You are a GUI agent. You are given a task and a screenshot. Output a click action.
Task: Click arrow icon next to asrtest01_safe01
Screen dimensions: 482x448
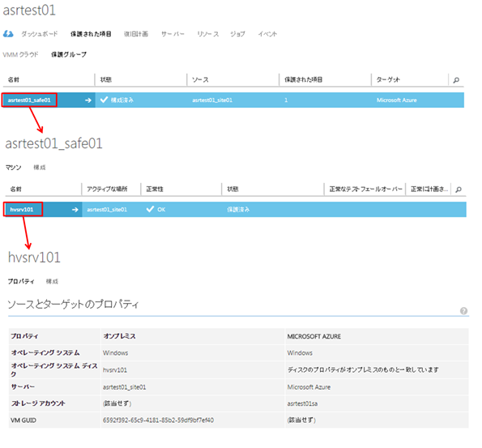88,100
